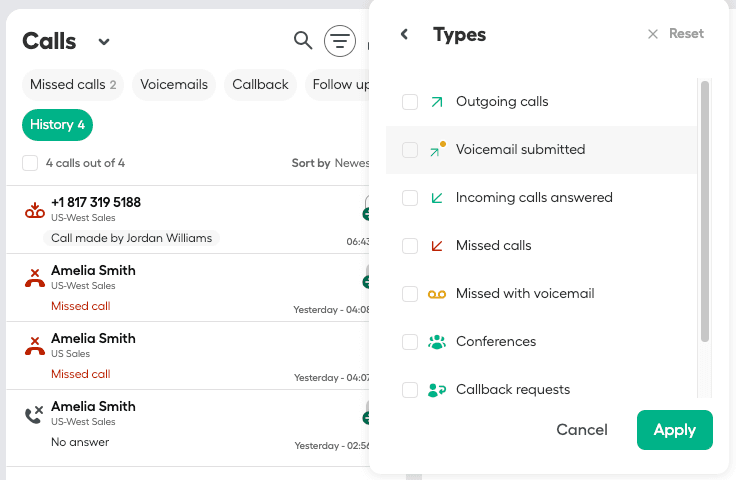
Task: Go back using Types panel arrow
Action: (404, 35)
